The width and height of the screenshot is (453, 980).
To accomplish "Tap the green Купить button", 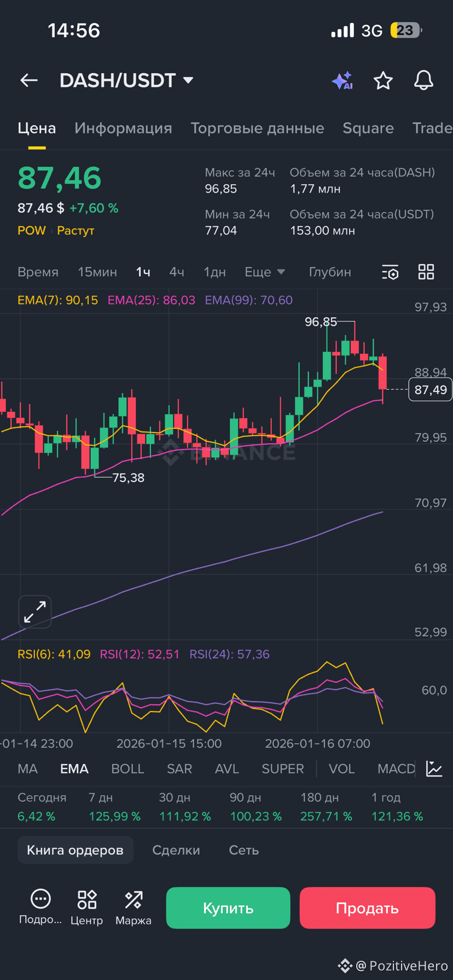I will pyautogui.click(x=228, y=908).
